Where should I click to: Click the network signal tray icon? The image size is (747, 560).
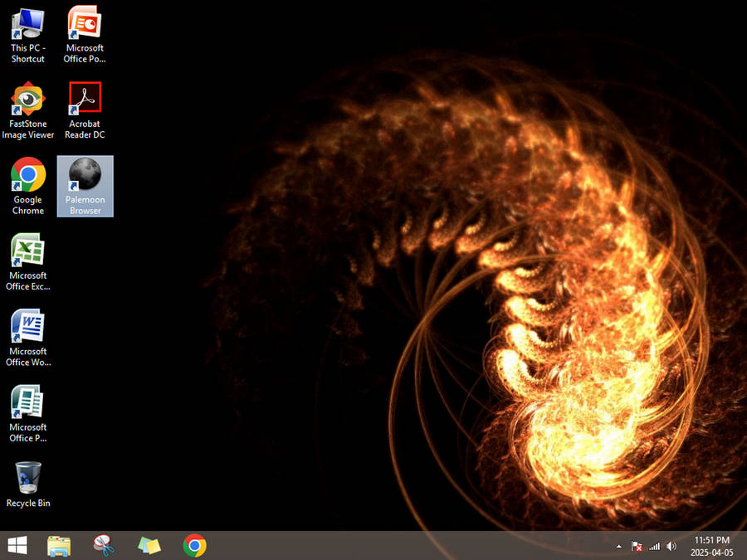pos(654,547)
